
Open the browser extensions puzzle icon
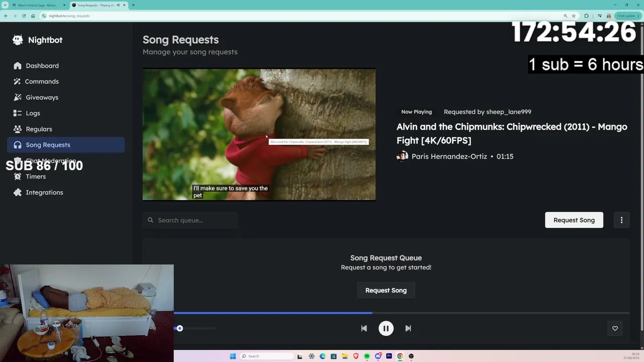pyautogui.click(x=586, y=16)
